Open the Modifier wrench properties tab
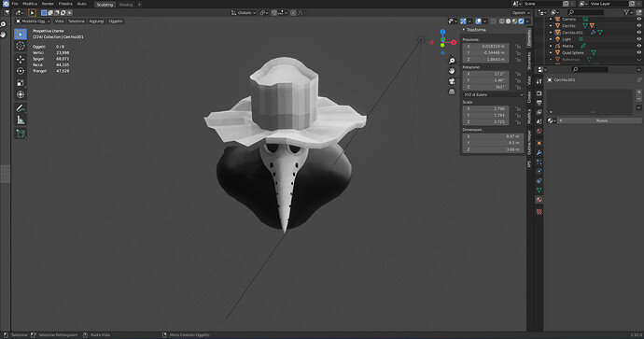Image resolution: width=644 pixels, height=339 pixels. point(539,152)
